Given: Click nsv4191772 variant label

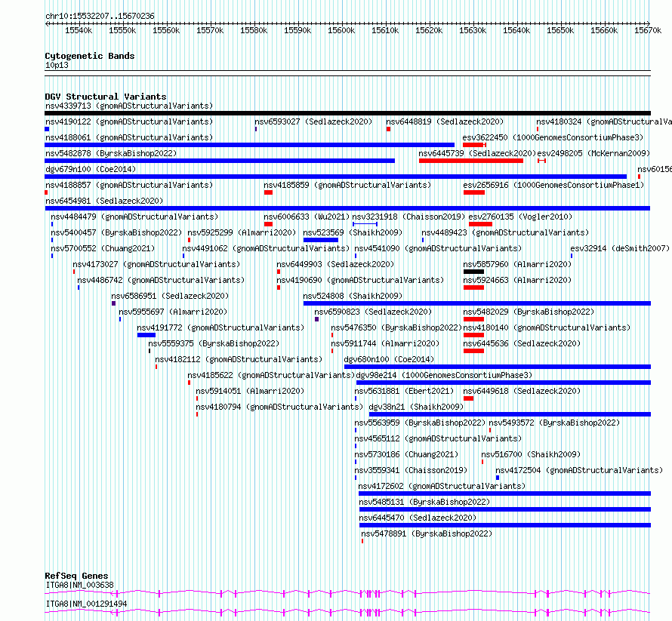Looking at the screenshot, I should pos(220,327).
